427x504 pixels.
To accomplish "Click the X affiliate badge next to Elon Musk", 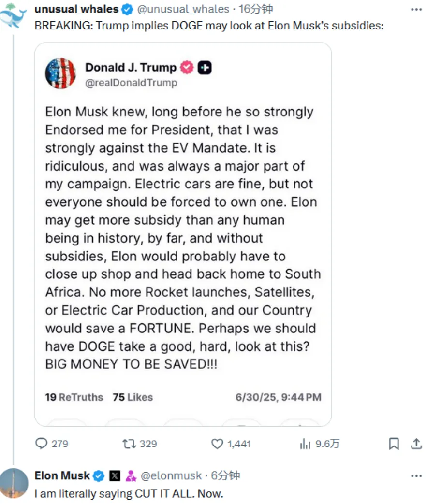I will tap(115, 476).
